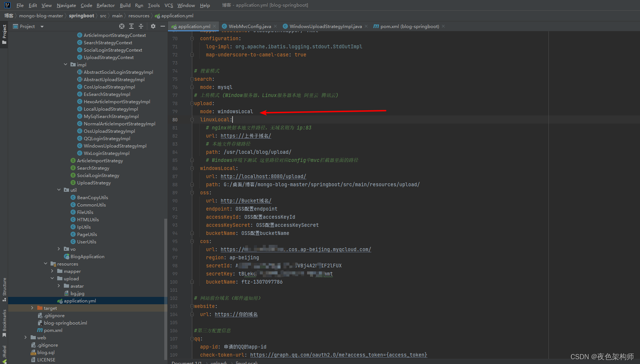Open the Project view dropdown arrow
Viewport: 640px width, 364px height.
click(x=42, y=27)
